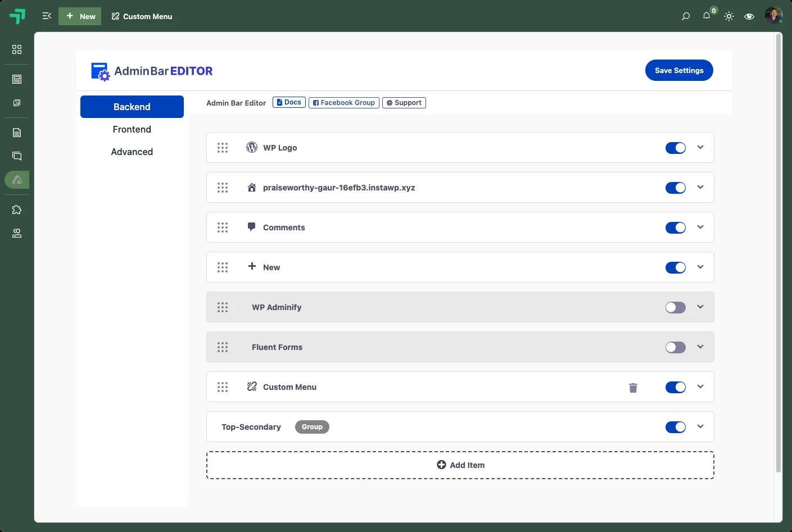Click the plus icon in New row
This screenshot has width=792, height=532.
click(252, 266)
